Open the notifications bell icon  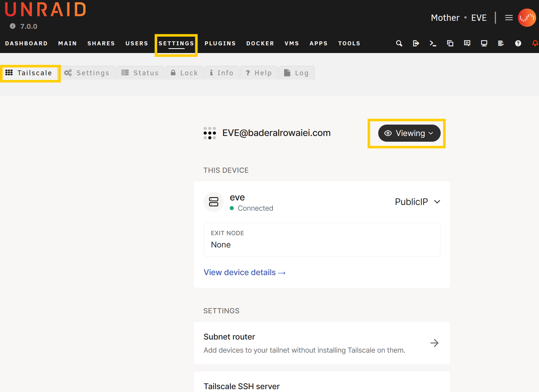(x=535, y=43)
